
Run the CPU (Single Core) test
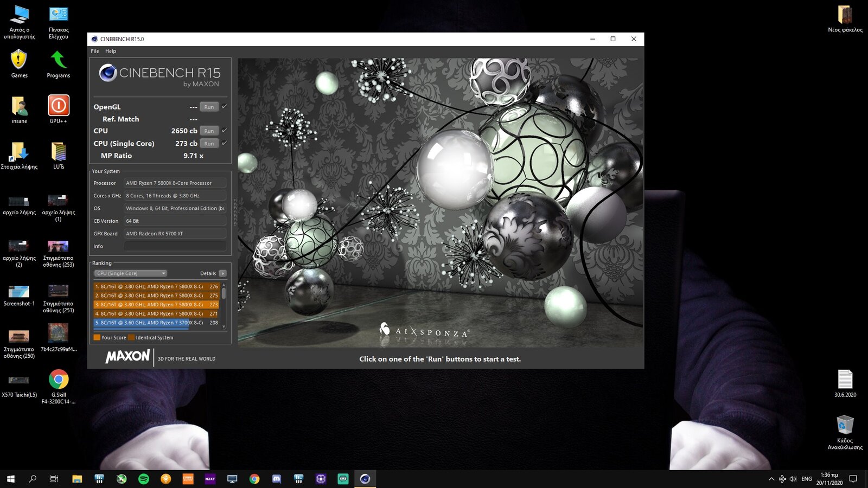point(209,143)
